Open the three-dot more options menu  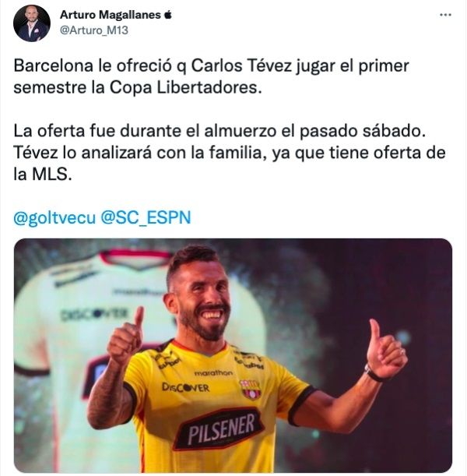point(445,15)
